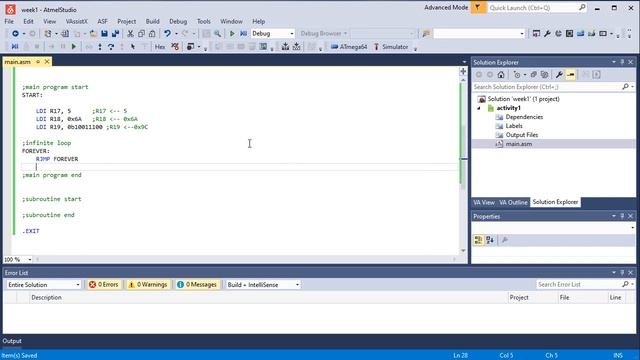This screenshot has width=640, height=360.
Task: Open the File menu
Action: click(x=9, y=21)
